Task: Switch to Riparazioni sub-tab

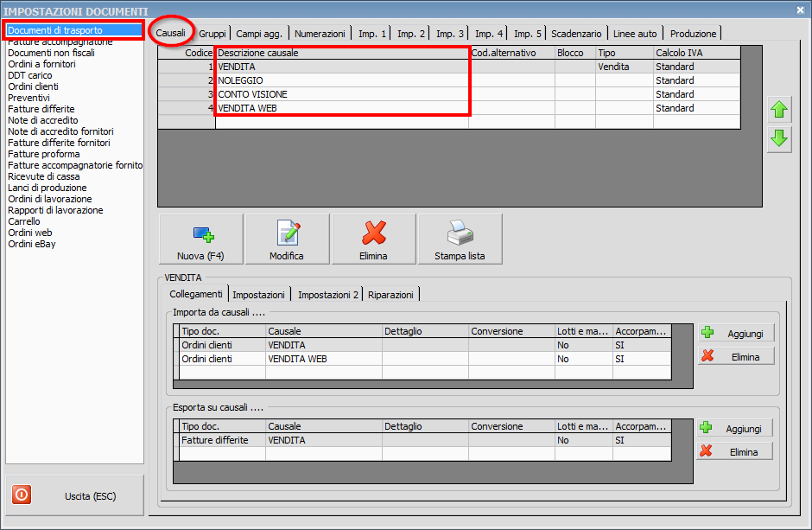Action: point(391,295)
